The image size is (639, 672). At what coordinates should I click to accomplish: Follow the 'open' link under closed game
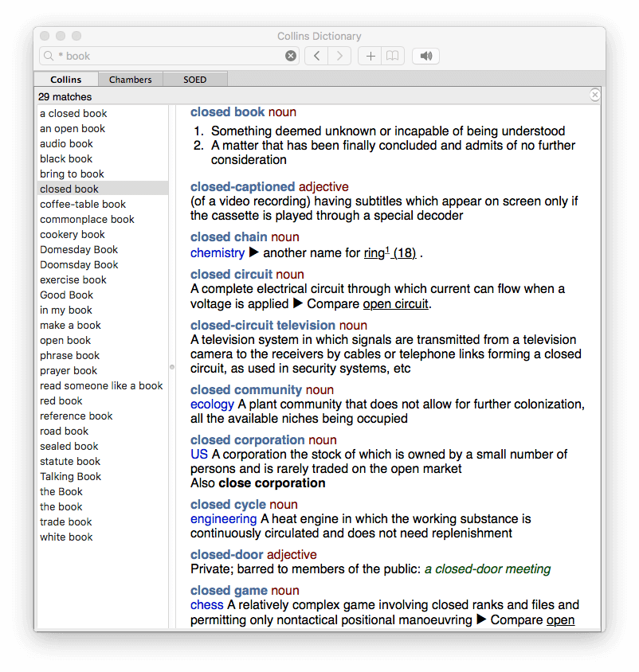[x=560, y=619]
